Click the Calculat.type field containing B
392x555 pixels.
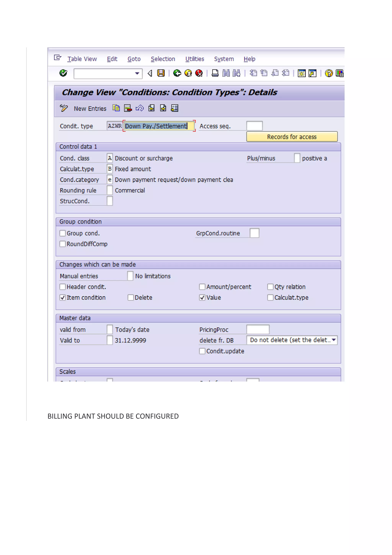coord(110,169)
